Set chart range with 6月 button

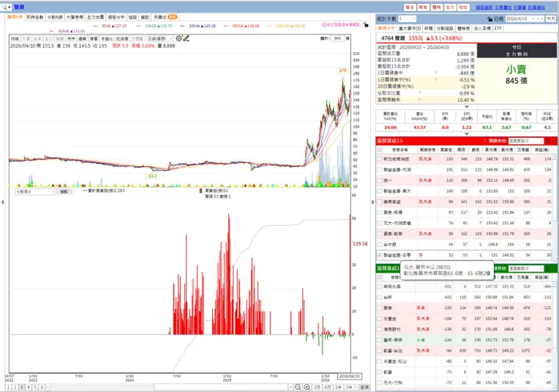327,387
